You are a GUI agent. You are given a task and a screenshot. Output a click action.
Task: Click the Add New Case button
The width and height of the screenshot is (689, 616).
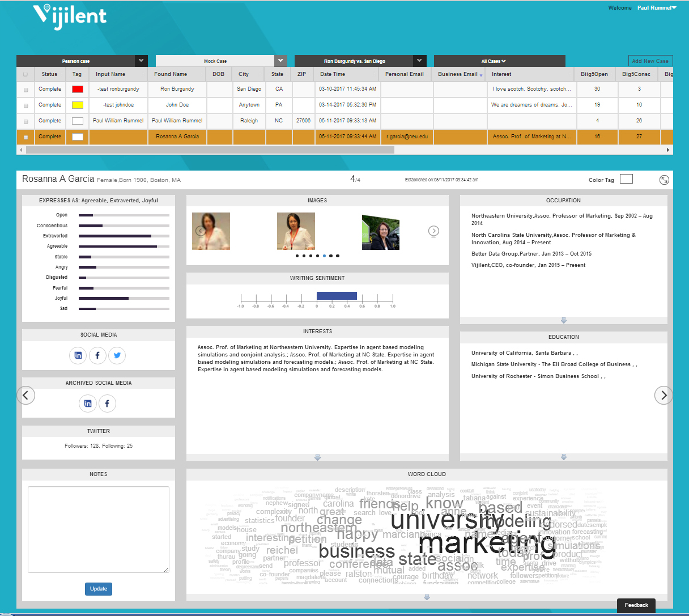650,61
